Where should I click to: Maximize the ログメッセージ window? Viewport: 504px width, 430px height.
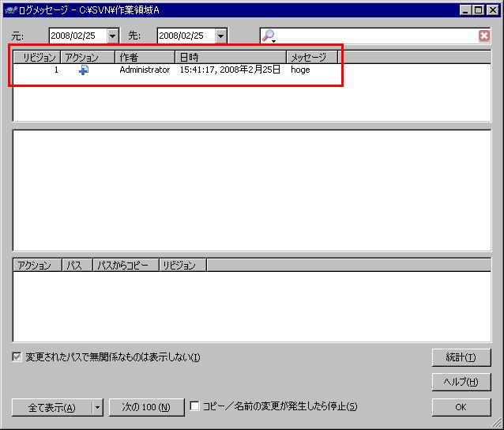coord(478,10)
